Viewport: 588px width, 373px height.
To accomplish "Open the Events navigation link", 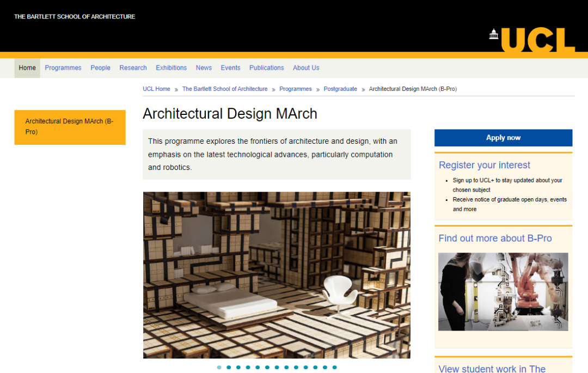I will [230, 68].
